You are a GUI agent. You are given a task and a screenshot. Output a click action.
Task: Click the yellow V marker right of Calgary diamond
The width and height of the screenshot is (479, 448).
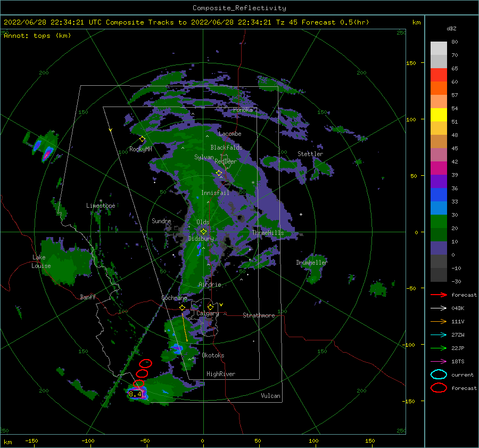pos(221,305)
